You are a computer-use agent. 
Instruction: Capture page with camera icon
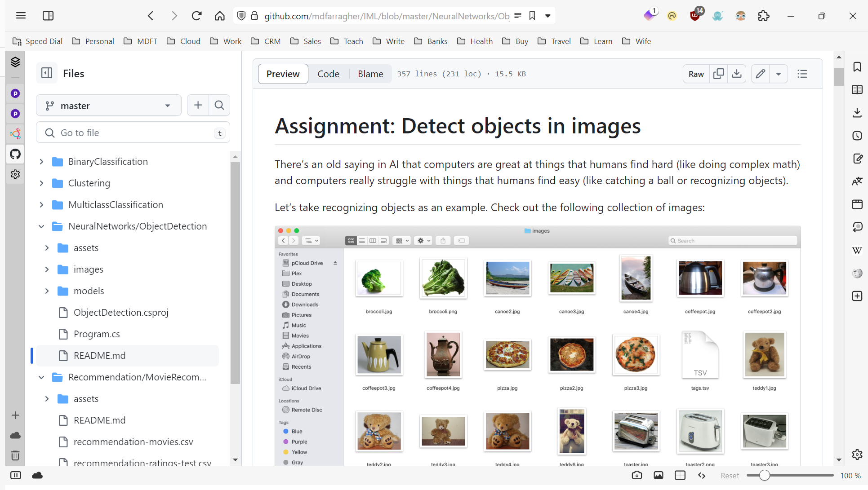click(637, 475)
